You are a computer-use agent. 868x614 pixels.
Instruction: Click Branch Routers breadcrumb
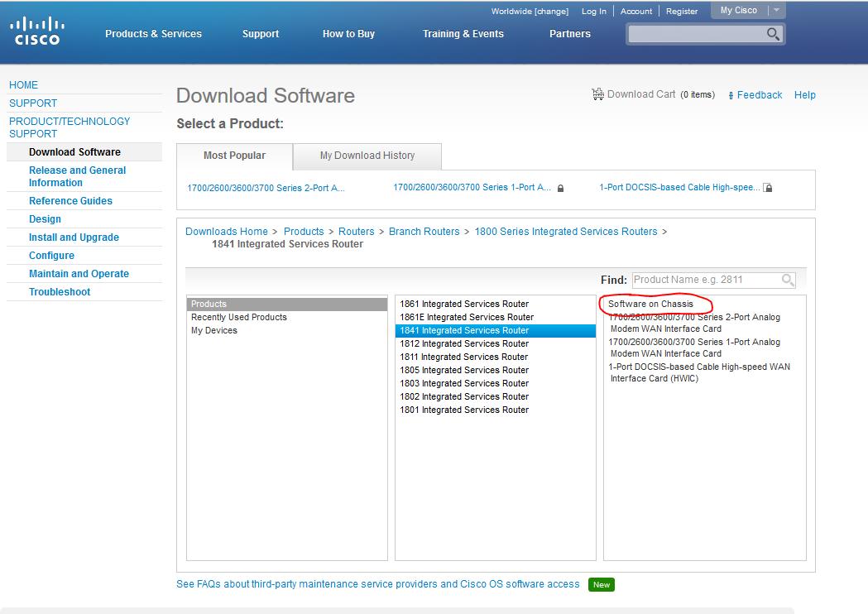pyautogui.click(x=424, y=232)
